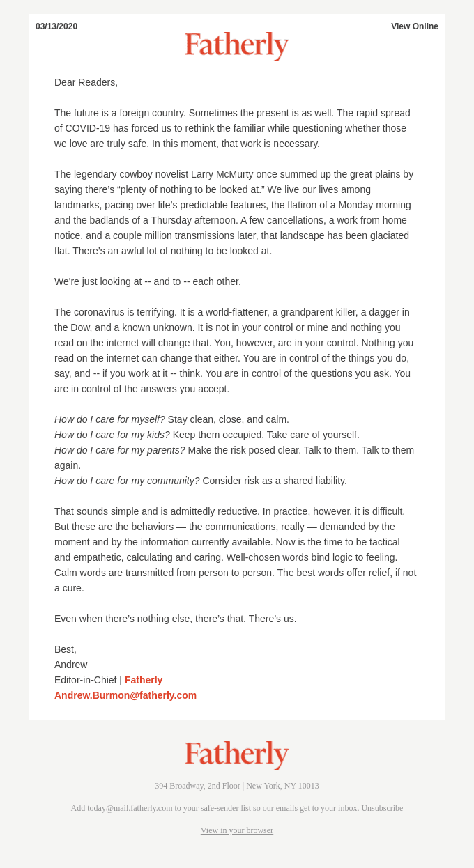This screenshot has height=868, width=474.
Task: Open View in your browser link
Action: 237,830
